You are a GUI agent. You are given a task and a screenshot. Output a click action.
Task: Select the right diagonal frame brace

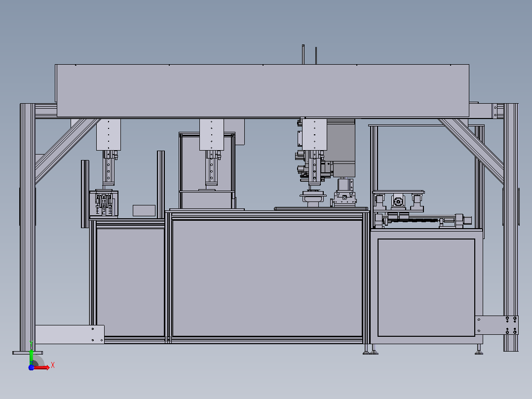point(471,151)
